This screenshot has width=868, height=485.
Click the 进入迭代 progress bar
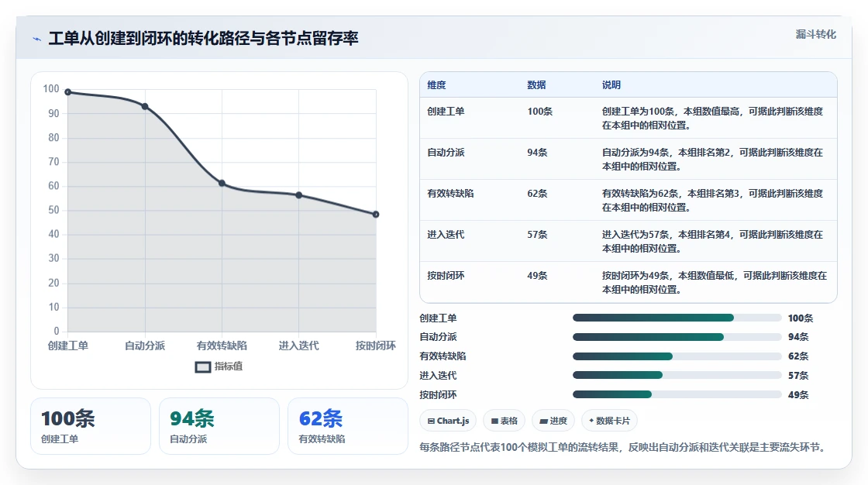click(x=677, y=376)
